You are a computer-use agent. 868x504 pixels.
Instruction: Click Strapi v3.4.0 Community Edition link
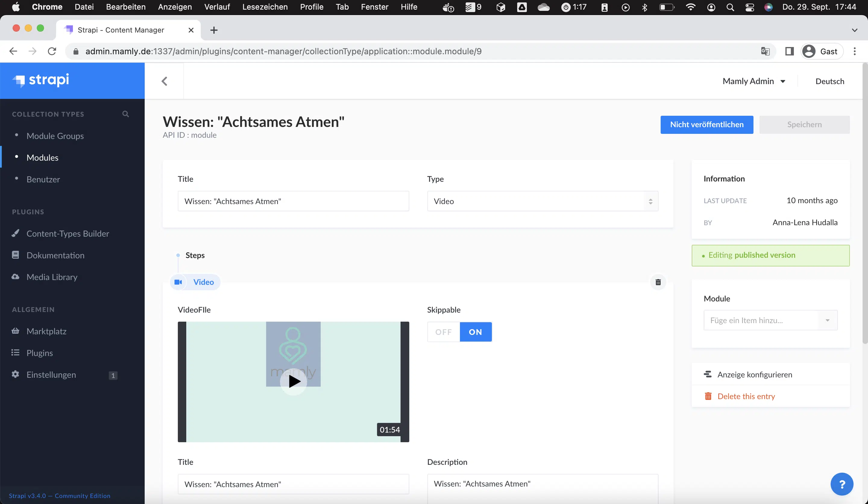tap(60, 496)
